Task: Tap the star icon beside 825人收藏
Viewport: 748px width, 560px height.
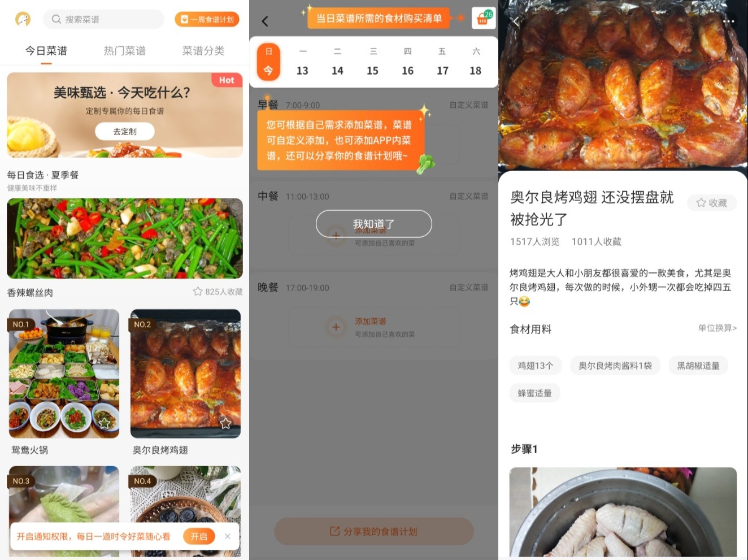Action: coord(198,292)
